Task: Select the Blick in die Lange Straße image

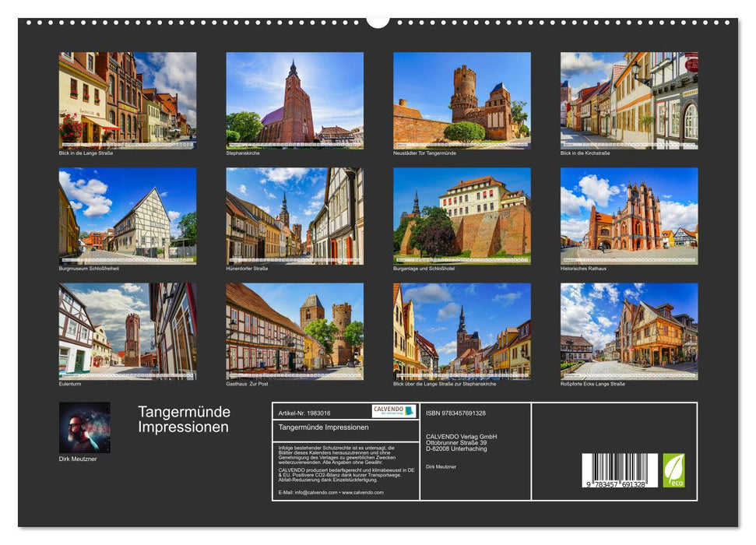Action: pyautogui.click(x=126, y=97)
